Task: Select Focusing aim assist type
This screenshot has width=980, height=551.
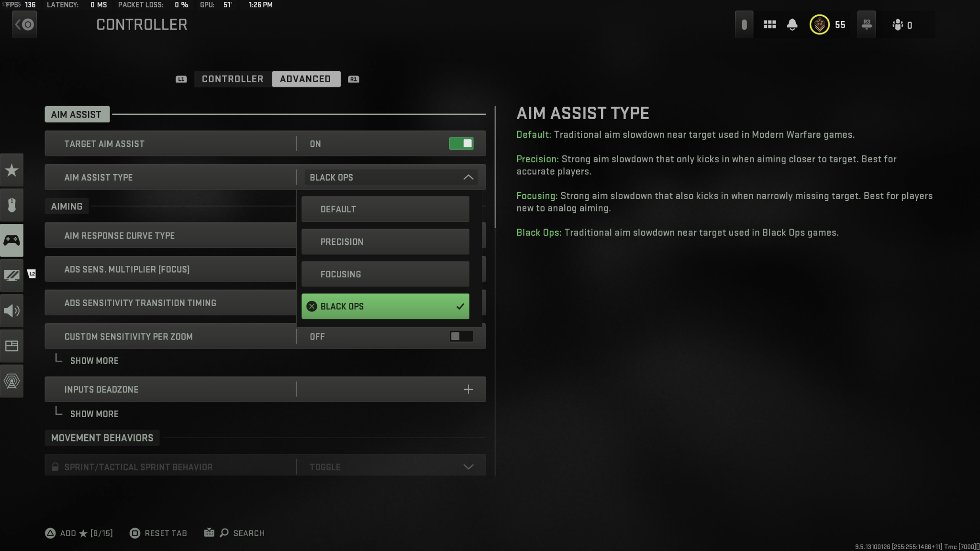Action: [x=385, y=274]
